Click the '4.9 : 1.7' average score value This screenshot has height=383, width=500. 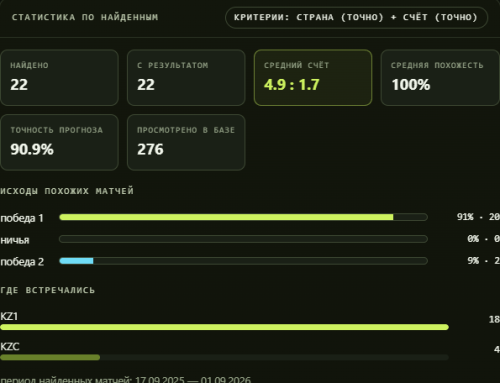coord(292,85)
